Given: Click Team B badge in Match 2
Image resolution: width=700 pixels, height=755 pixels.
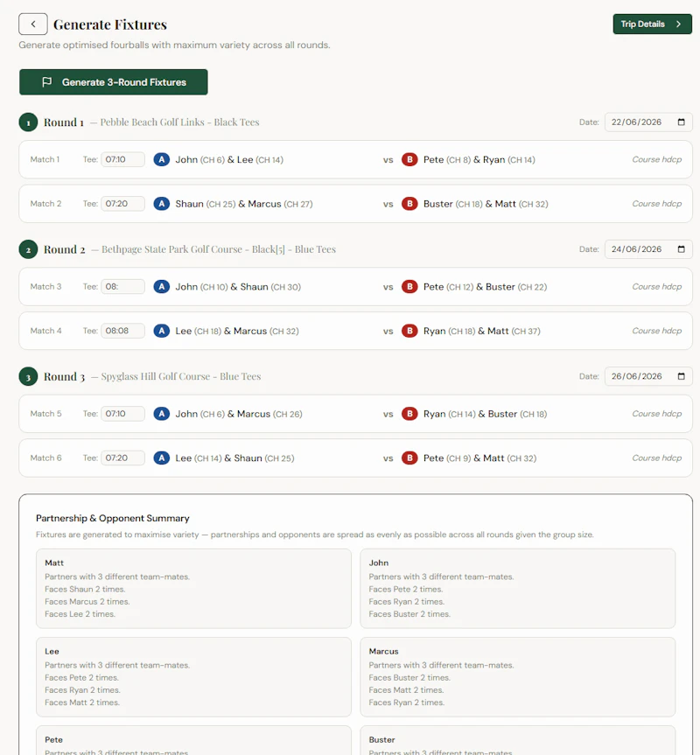Looking at the screenshot, I should 409,204.
